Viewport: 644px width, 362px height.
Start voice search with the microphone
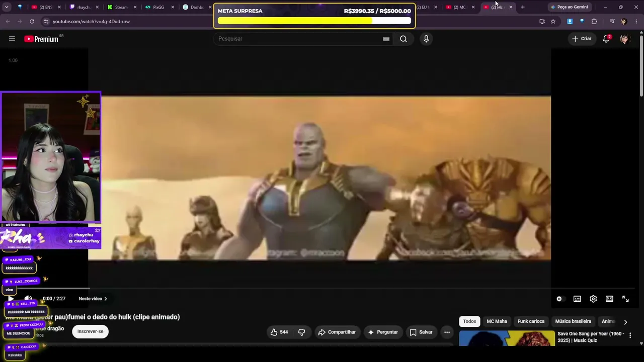tap(426, 39)
